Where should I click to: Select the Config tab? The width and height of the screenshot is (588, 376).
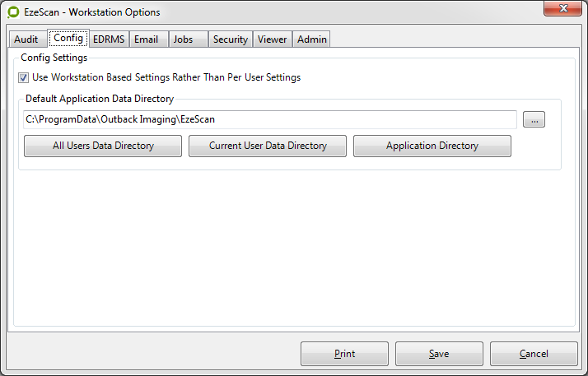click(x=68, y=39)
